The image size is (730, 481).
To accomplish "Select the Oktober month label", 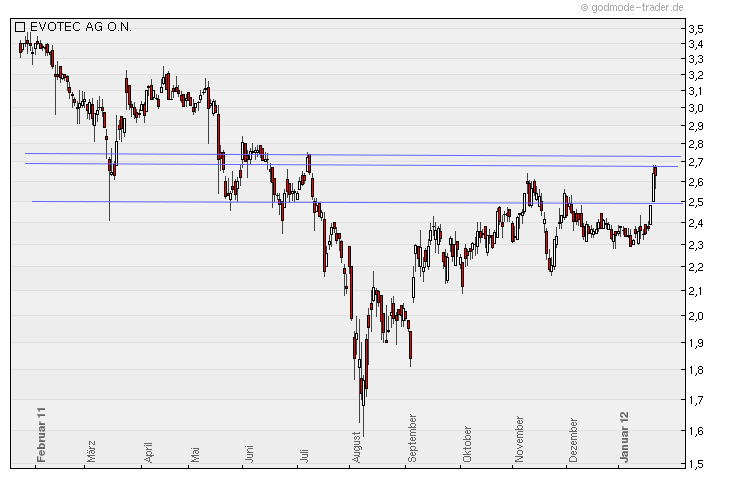I will [x=467, y=445].
